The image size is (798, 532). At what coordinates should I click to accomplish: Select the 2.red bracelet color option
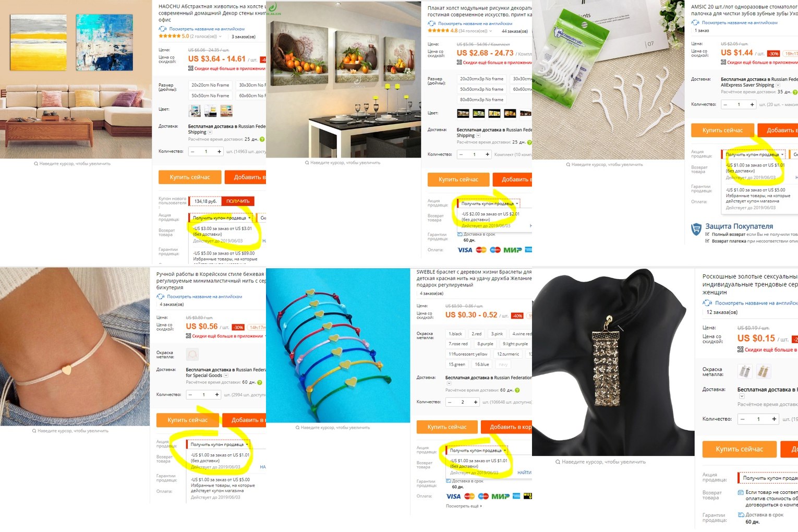(x=477, y=334)
